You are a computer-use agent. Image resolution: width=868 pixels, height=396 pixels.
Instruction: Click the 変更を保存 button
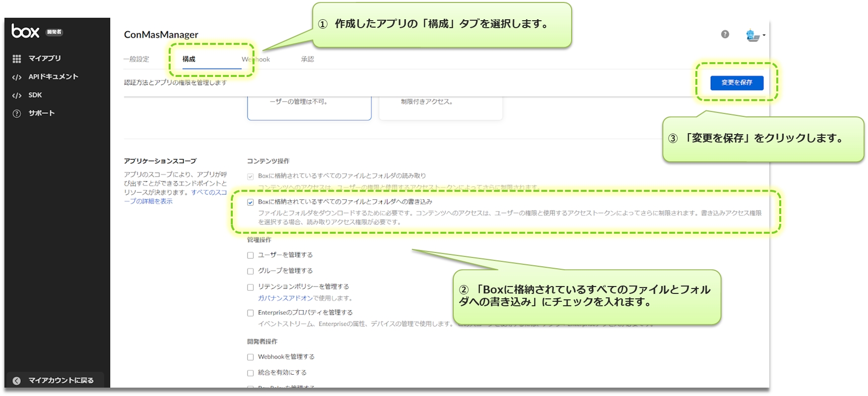tap(737, 83)
